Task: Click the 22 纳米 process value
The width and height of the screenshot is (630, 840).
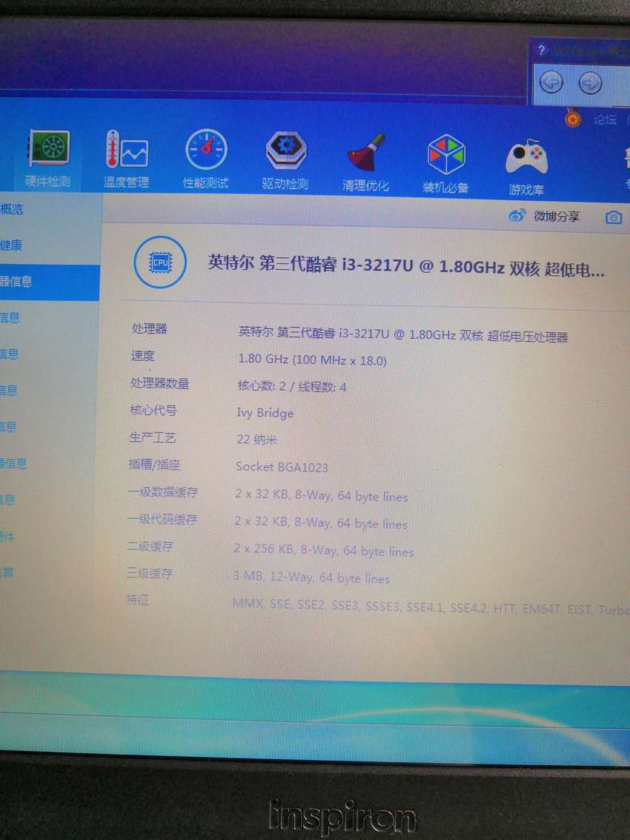Action: click(256, 440)
